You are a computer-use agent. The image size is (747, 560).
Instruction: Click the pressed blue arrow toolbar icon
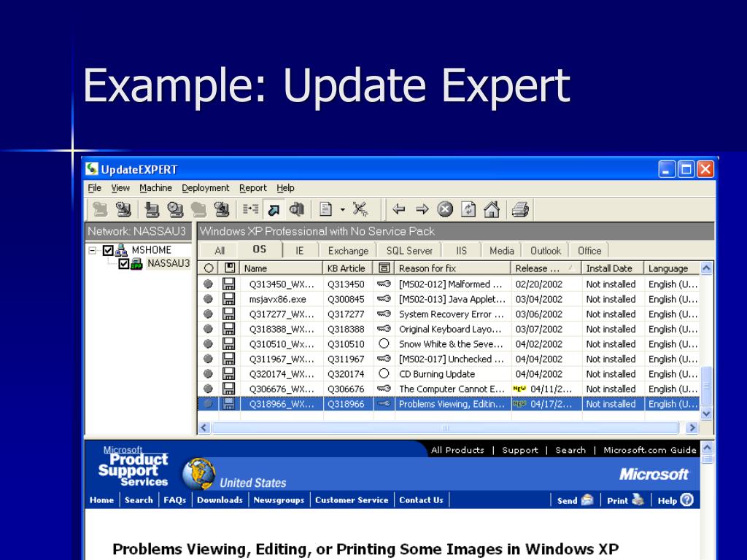274,209
